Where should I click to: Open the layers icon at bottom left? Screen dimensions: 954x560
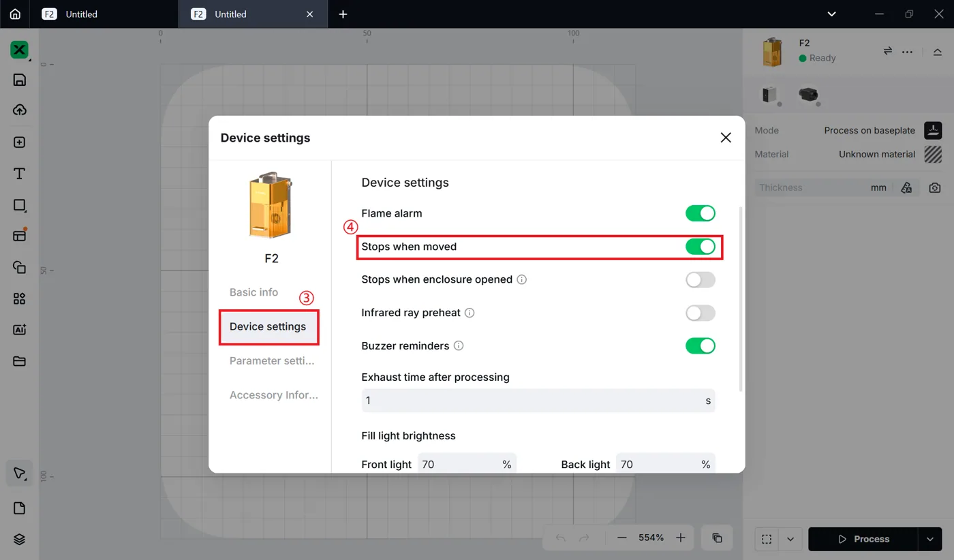[x=19, y=539]
